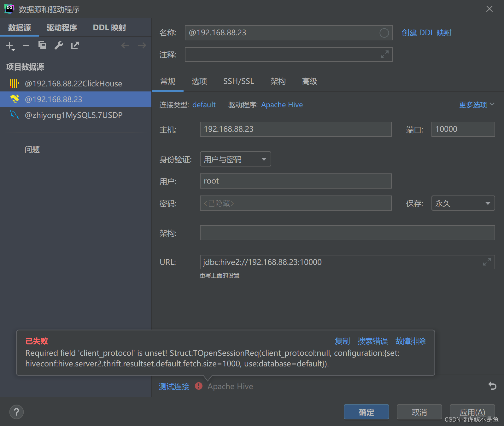Open the 高级 tab

309,82
